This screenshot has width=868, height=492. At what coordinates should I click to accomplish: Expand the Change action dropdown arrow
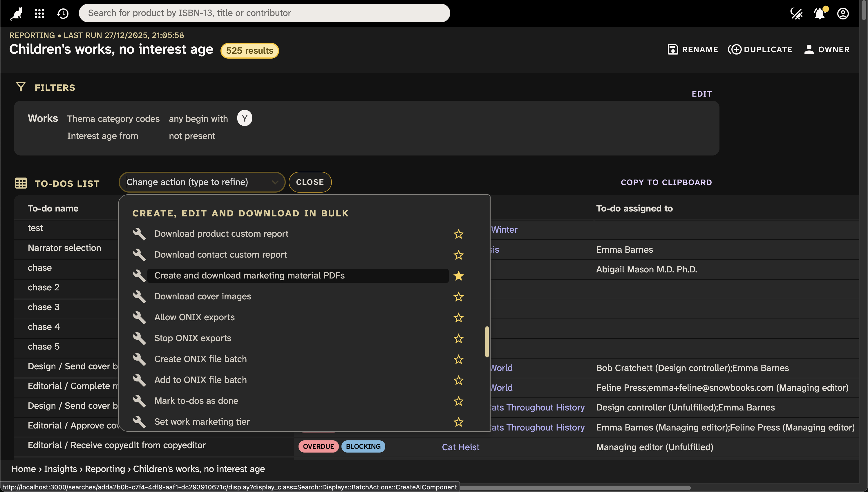pyautogui.click(x=275, y=182)
